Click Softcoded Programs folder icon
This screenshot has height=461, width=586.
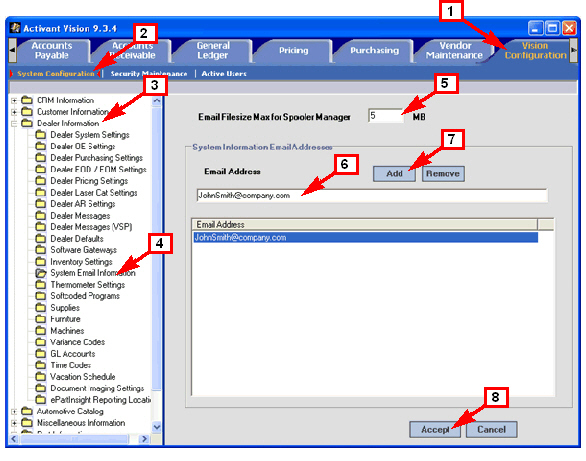tap(41, 296)
